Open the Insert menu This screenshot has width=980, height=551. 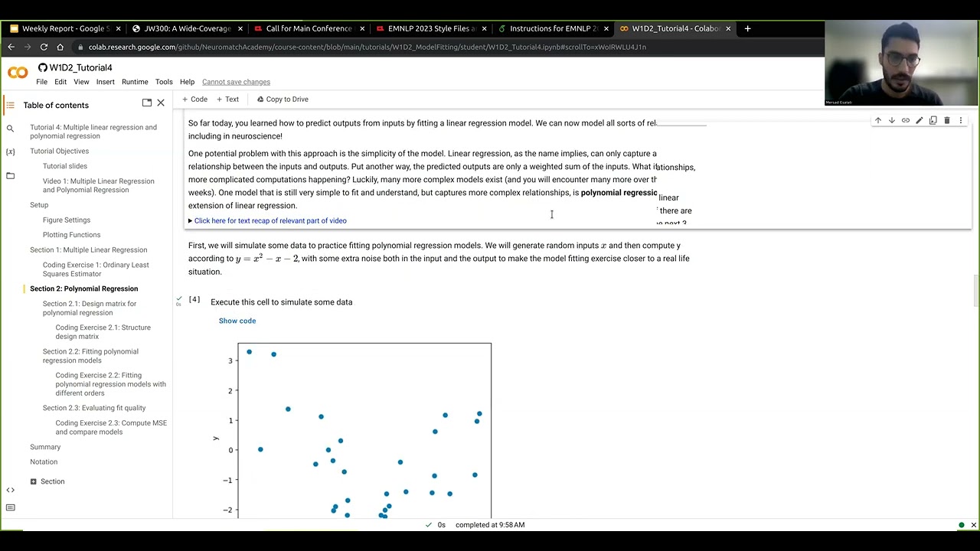[x=106, y=82]
